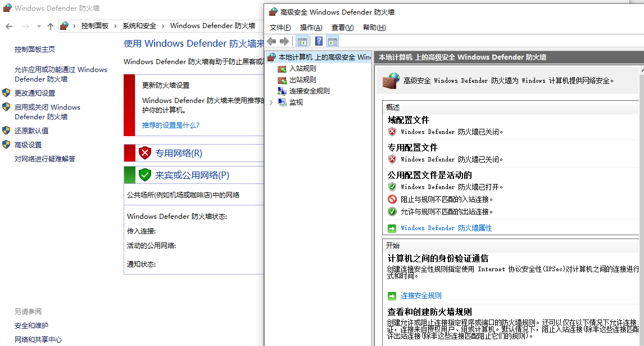Click the green arrow icon beside 连接安全规则 link
The image size is (644, 346).
392,296
